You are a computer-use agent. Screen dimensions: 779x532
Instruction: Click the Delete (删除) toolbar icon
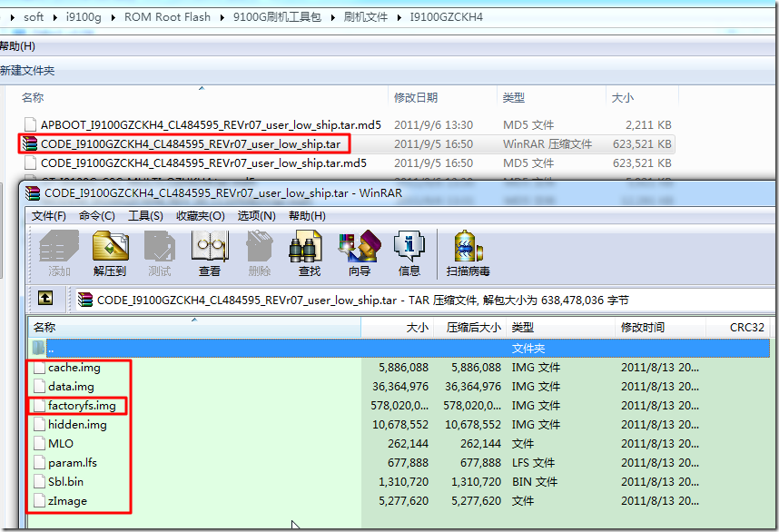260,246
